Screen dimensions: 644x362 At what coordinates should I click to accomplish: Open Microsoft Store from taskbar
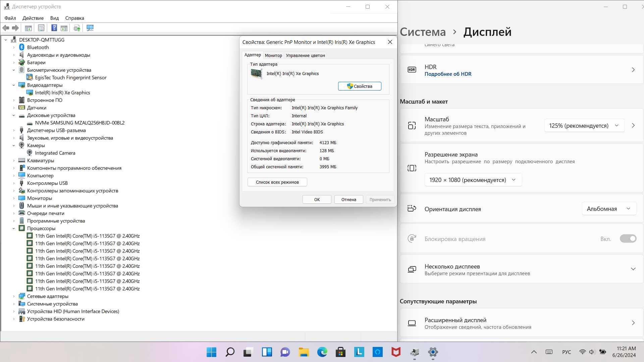pos(341,352)
